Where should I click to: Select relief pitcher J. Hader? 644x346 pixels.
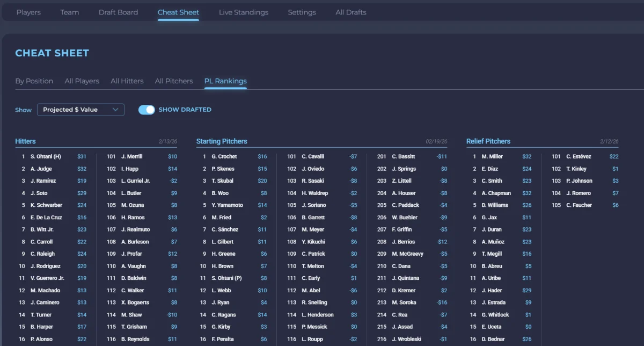(x=492, y=290)
